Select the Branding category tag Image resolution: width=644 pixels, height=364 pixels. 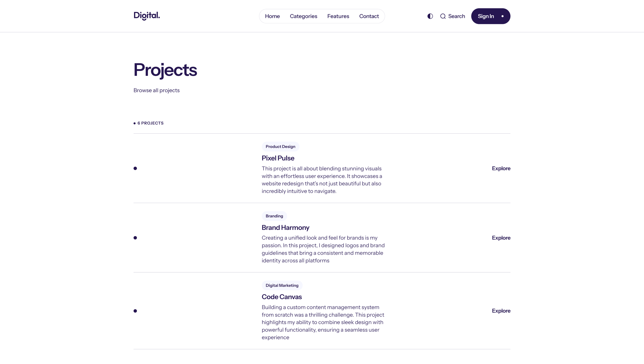(274, 216)
